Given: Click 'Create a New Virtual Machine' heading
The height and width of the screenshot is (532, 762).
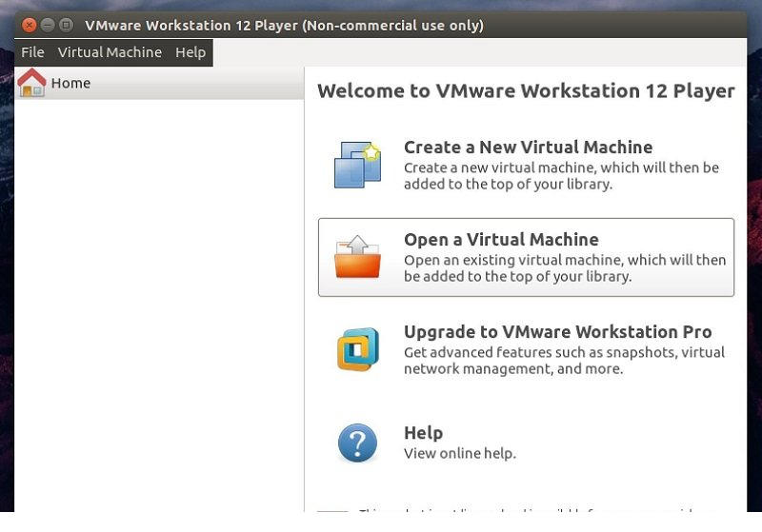Looking at the screenshot, I should point(529,148).
